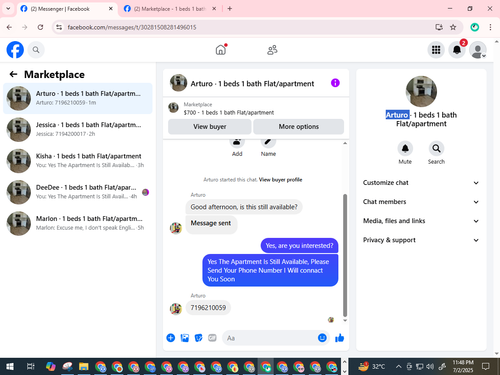The width and height of the screenshot is (500, 375).
Task: Send a thumbs-up like
Action: point(340,338)
